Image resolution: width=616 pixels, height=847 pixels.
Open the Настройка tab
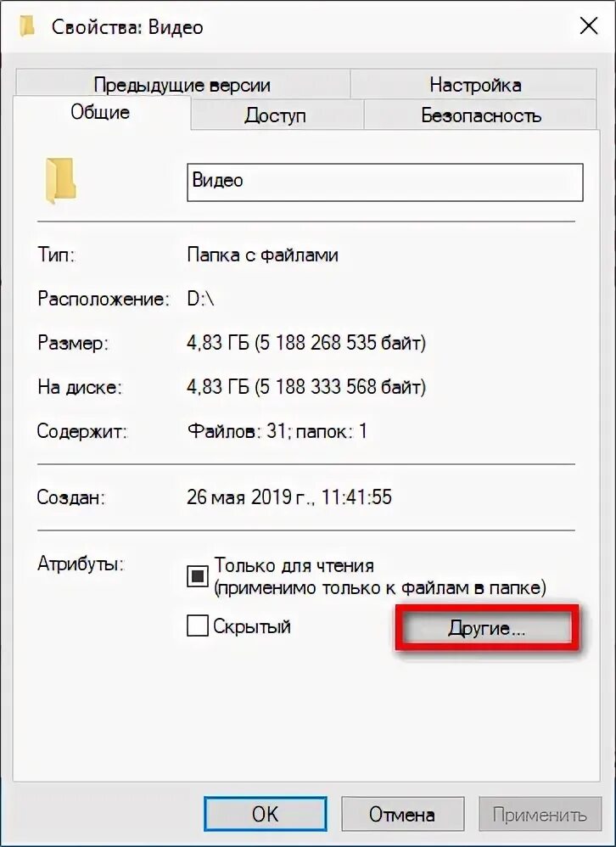click(474, 85)
